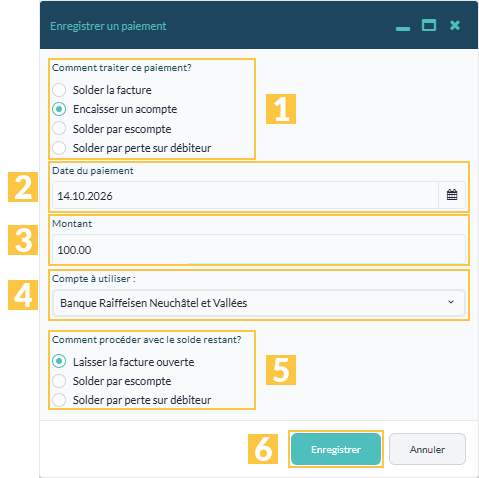Close the dialog with the X icon
The image size is (479, 478).
click(455, 25)
